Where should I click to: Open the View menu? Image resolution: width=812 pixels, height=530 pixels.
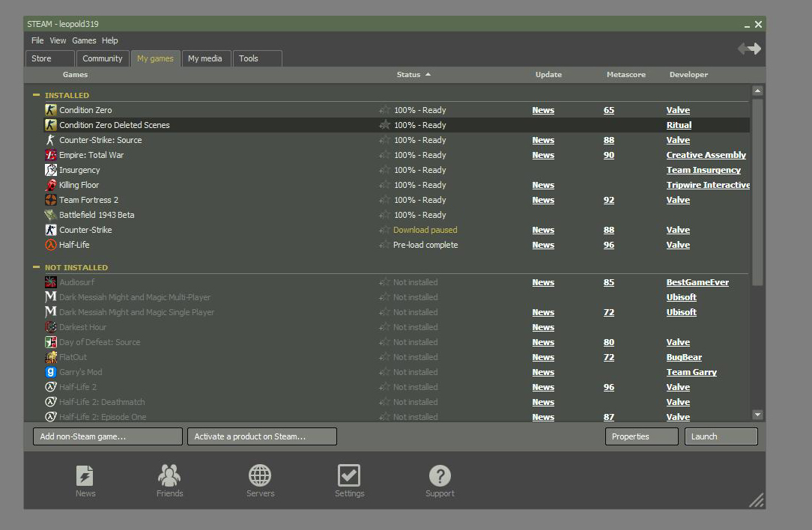point(58,40)
